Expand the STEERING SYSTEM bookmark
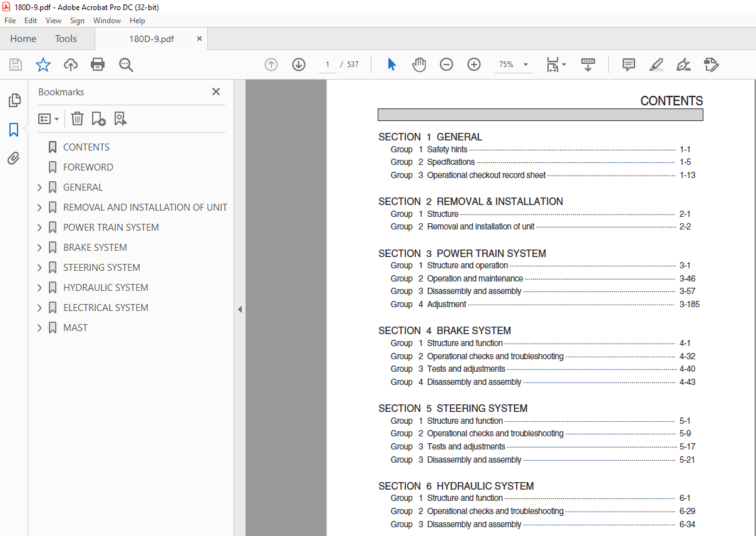Image resolution: width=756 pixels, height=536 pixels. tap(39, 268)
